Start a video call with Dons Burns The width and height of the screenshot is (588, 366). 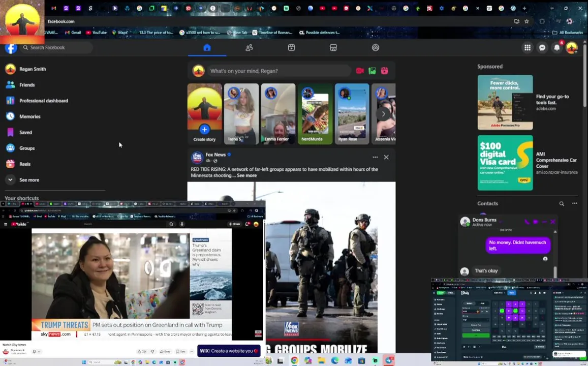536,222
